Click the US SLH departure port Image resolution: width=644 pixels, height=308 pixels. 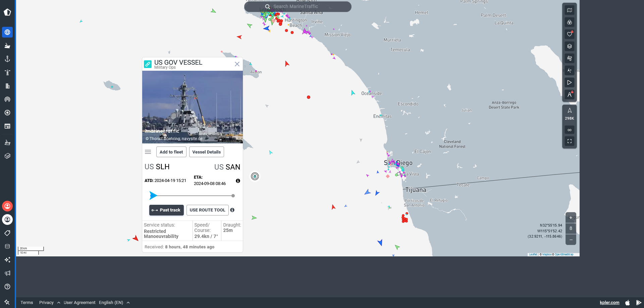[157, 167]
